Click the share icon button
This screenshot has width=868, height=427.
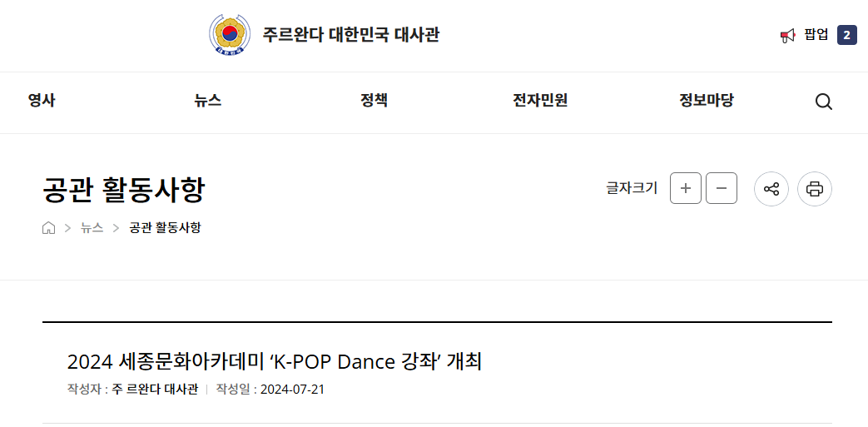(771, 189)
